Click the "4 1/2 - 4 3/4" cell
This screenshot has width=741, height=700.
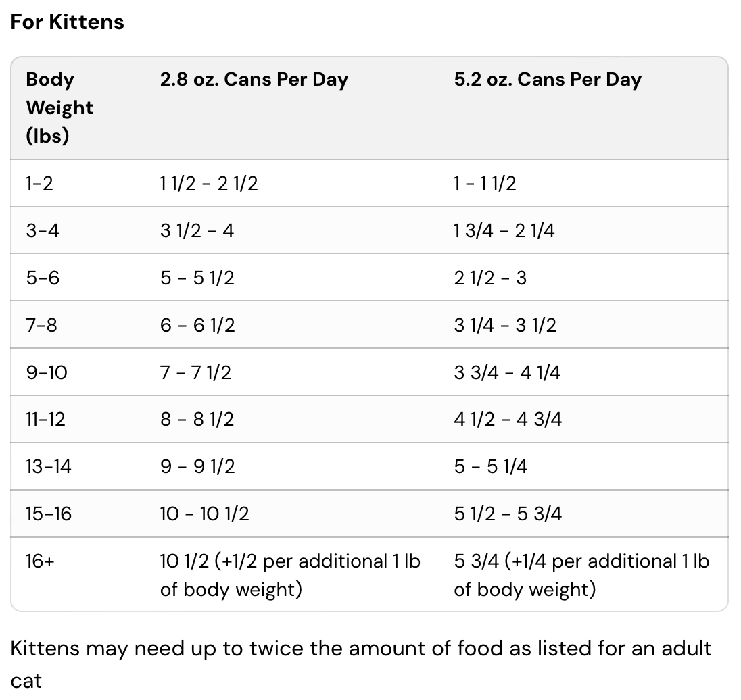point(508,420)
